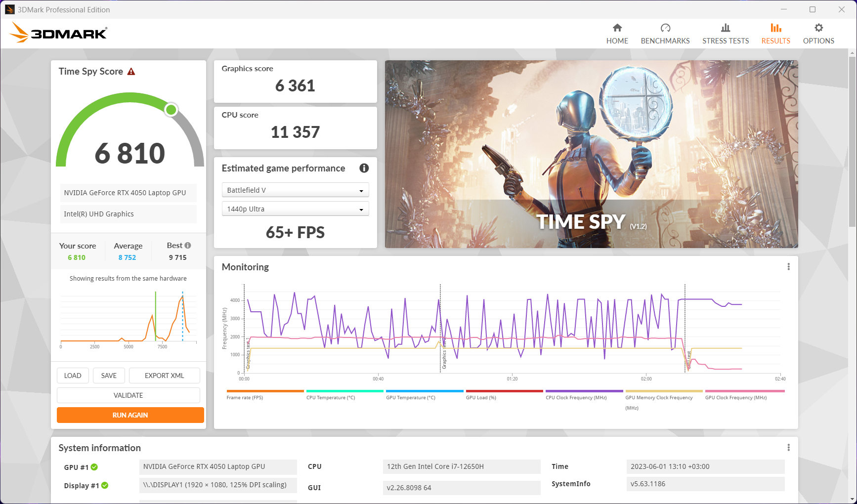Viewport: 857px width, 504px height.
Task: Click the CPU score value 11 357
Action: coord(295,132)
